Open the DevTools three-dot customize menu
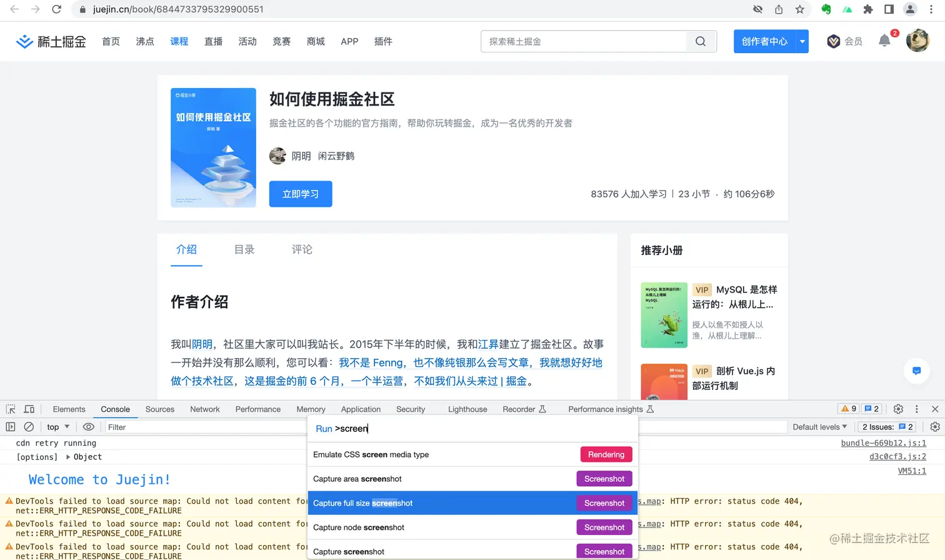Viewport: 945px width, 560px height. click(x=917, y=409)
